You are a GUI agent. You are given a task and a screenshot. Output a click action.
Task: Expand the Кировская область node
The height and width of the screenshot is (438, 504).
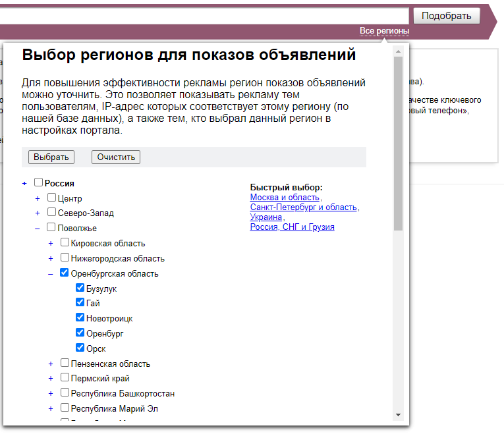51,243
